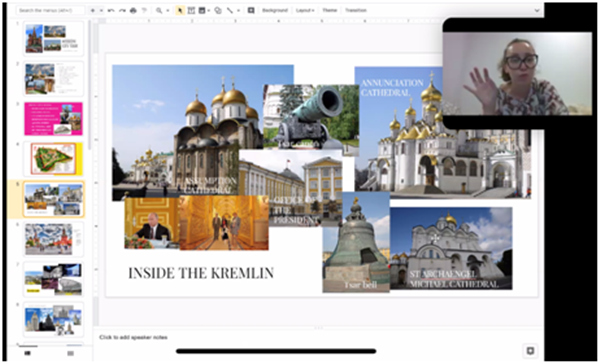Image resolution: width=600 pixels, height=364 pixels.
Task: Activate the Select cursor tool
Action: click(x=179, y=11)
